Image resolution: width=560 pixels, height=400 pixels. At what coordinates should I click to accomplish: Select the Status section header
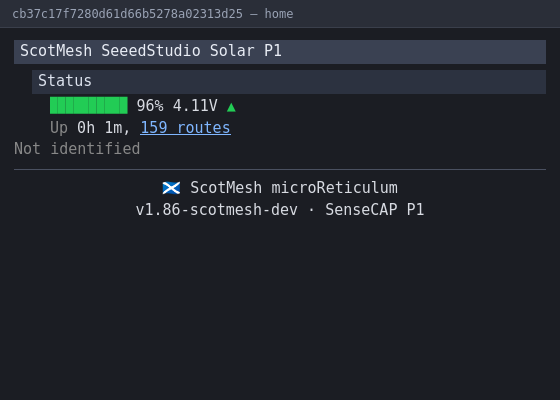pyautogui.click(x=289, y=82)
